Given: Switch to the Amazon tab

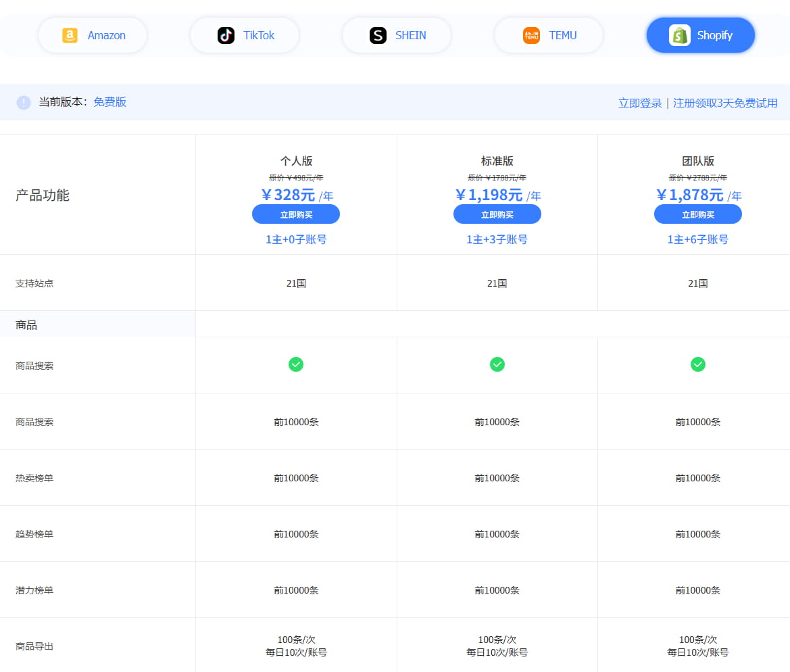Looking at the screenshot, I should 93,35.
